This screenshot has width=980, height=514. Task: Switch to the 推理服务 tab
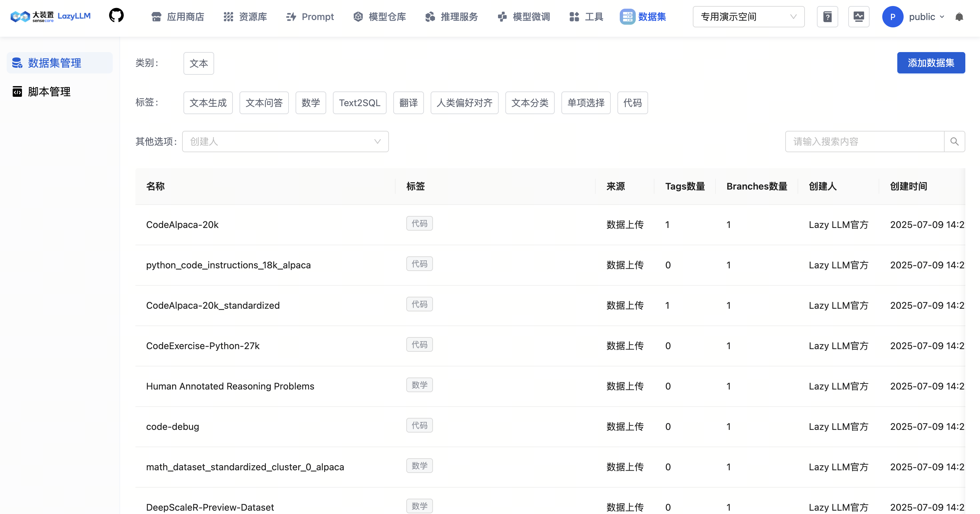pyautogui.click(x=452, y=17)
